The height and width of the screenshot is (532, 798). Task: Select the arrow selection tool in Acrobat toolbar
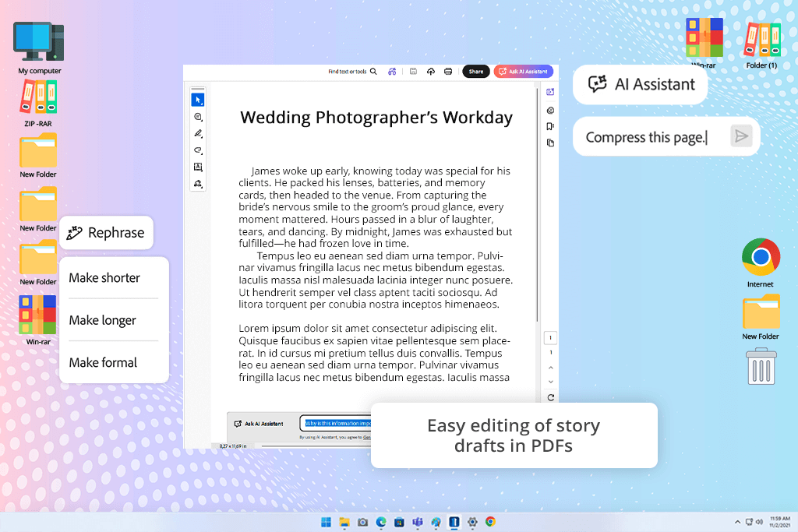click(198, 100)
